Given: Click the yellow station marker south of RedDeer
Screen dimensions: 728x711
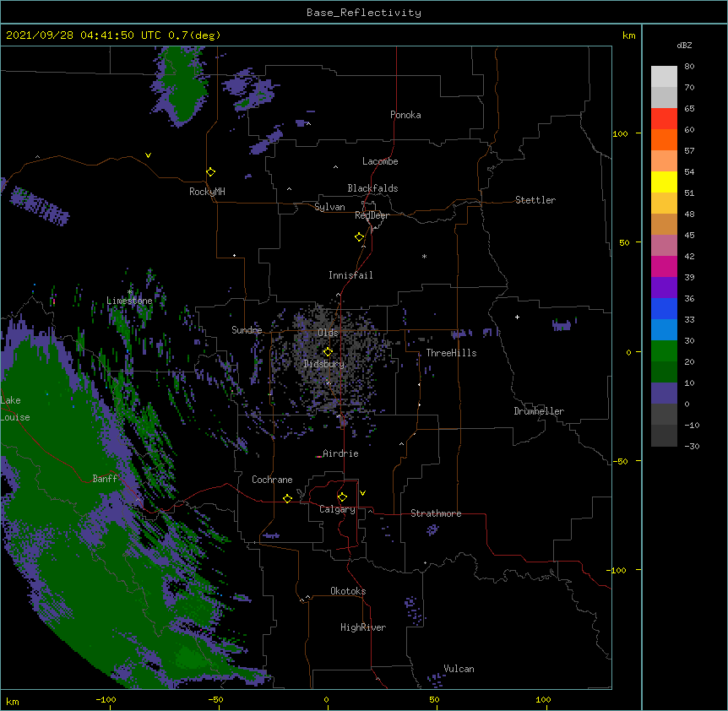Looking at the screenshot, I should pos(360,237).
